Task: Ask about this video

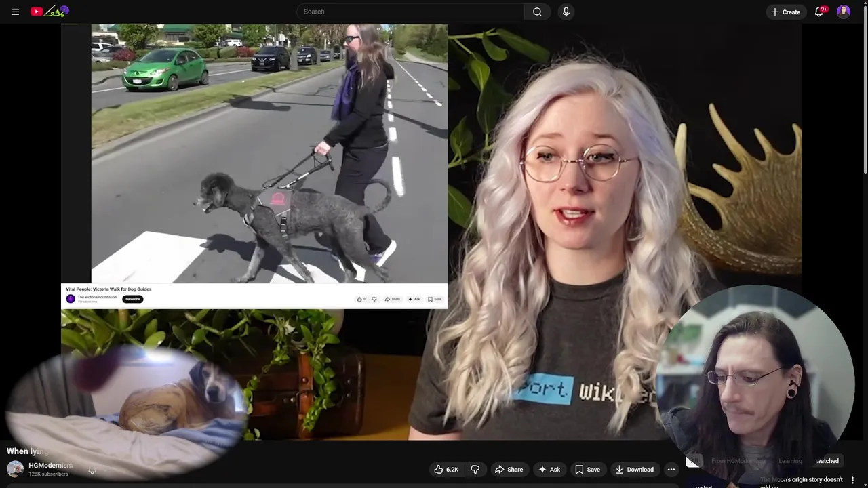Action: click(x=549, y=469)
